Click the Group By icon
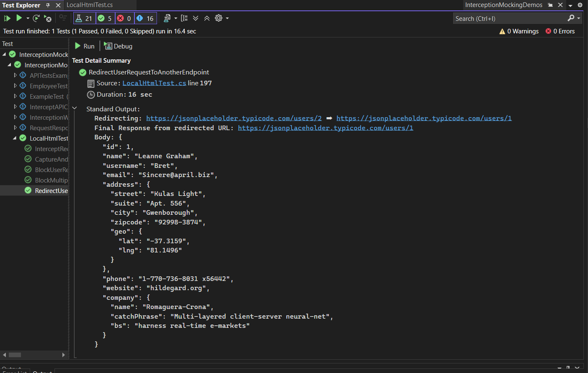 [x=184, y=18]
